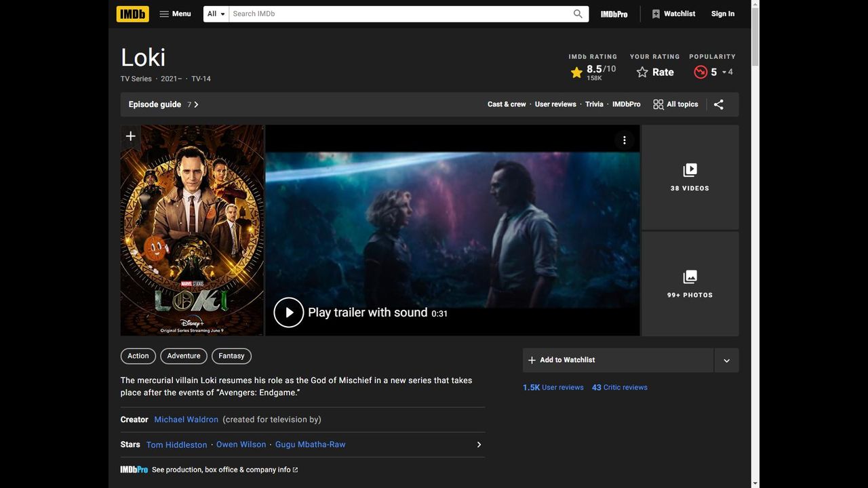Viewport: 868px width, 488px height.
Task: Open All topics grid
Action: click(x=675, y=104)
